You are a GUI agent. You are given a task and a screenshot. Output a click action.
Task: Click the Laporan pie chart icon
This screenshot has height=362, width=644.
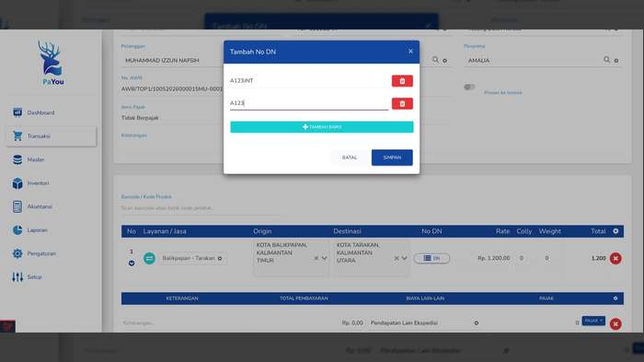17,230
